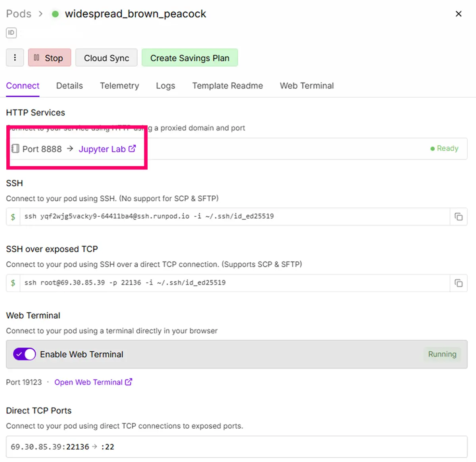Open the Jupyter Lab link
This screenshot has height=462, width=476.
pos(102,149)
